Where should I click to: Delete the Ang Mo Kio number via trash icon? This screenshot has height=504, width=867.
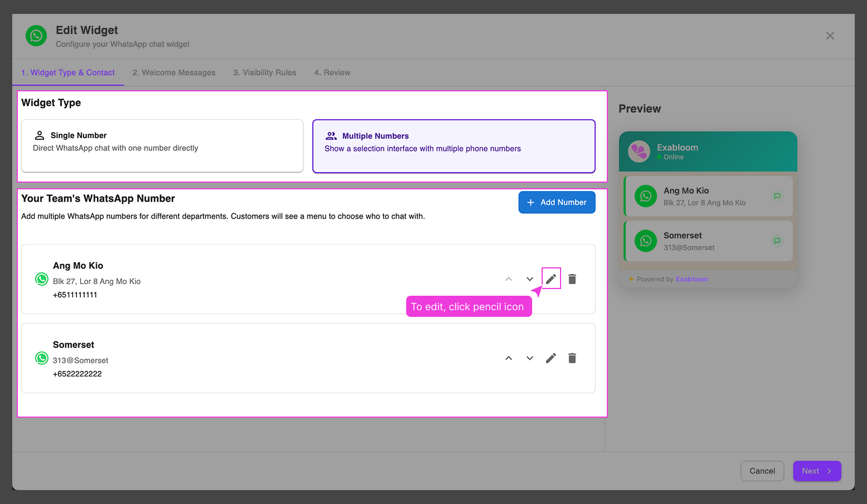572,278
